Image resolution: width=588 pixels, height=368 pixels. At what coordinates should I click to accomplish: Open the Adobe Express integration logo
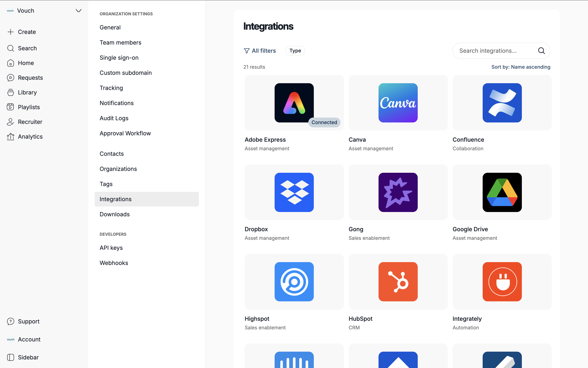tap(294, 103)
